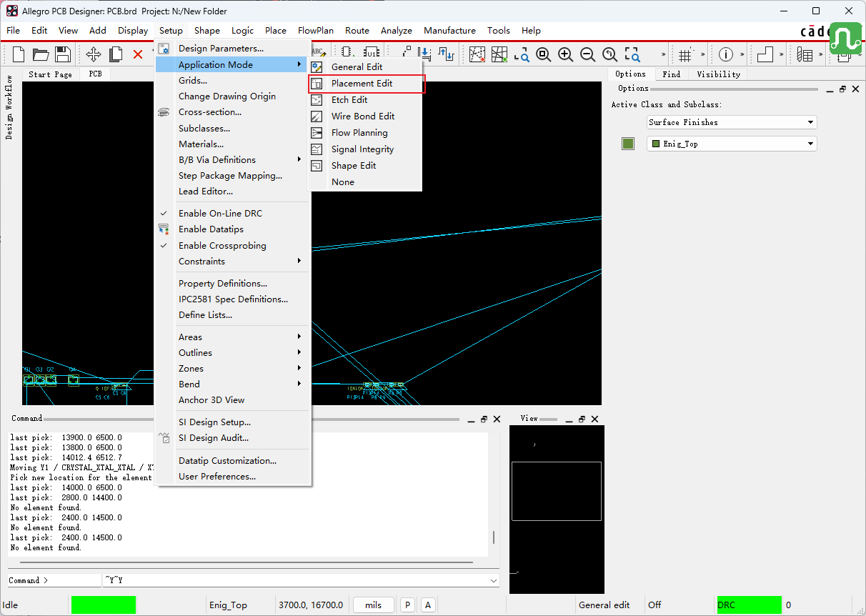Open the Manufacture menu
Image resolution: width=866 pixels, height=616 pixels.
[449, 30]
